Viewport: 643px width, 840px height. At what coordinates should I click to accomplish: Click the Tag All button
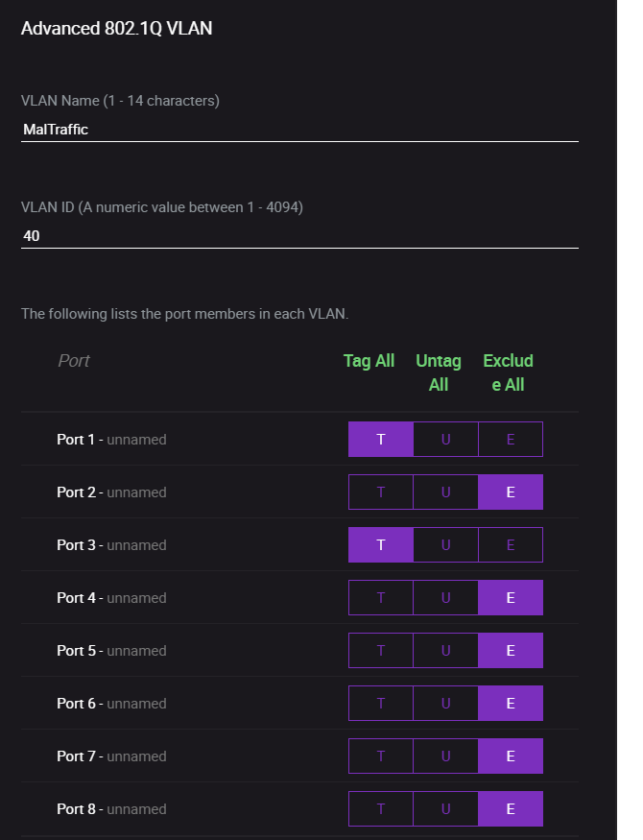tap(369, 361)
